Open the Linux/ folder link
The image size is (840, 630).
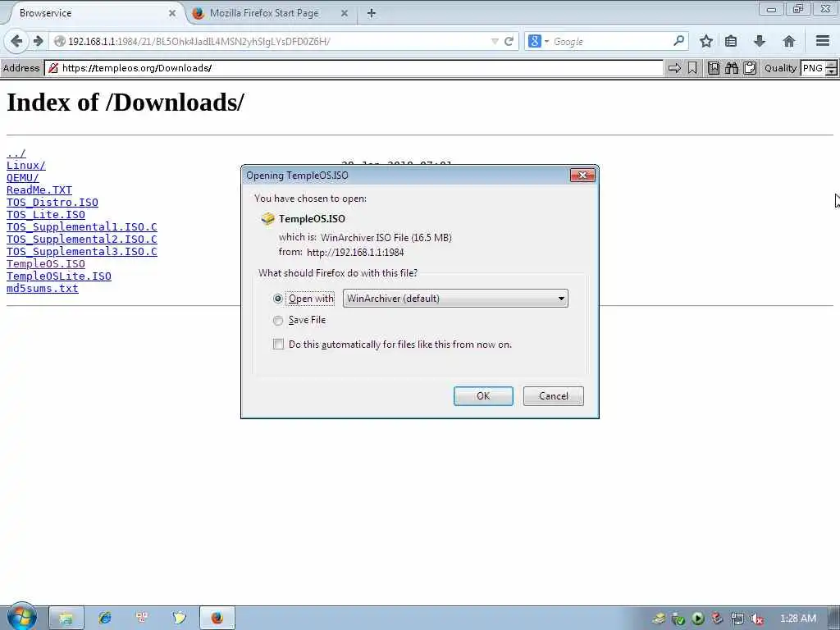tap(25, 166)
